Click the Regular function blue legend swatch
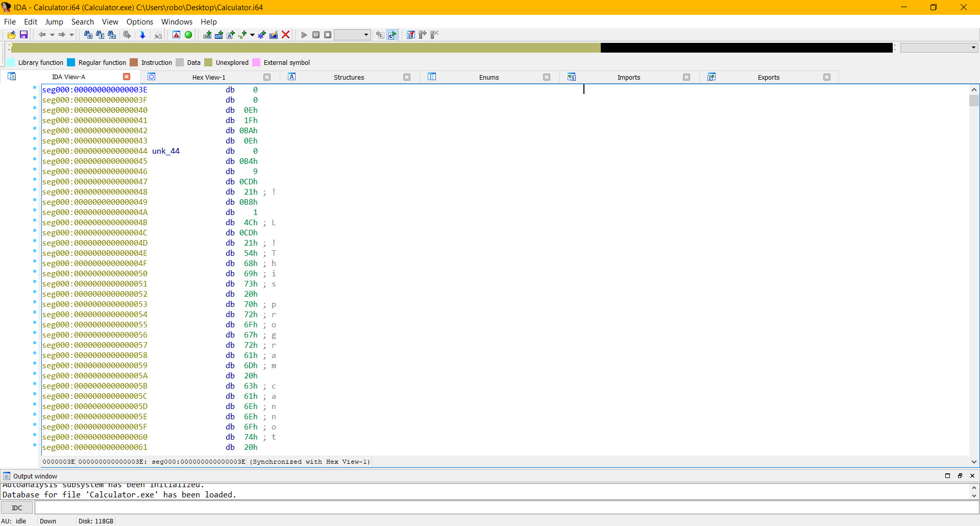This screenshot has height=526, width=980. click(71, 62)
